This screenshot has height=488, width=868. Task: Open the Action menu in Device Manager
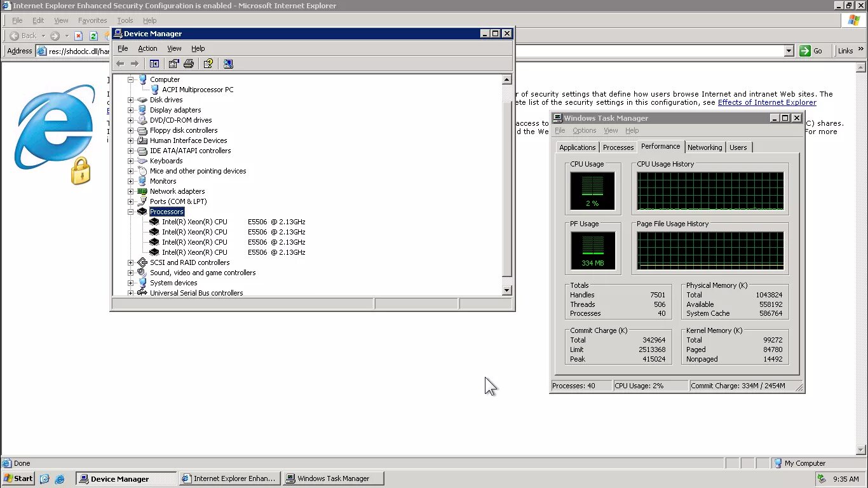click(x=147, y=48)
